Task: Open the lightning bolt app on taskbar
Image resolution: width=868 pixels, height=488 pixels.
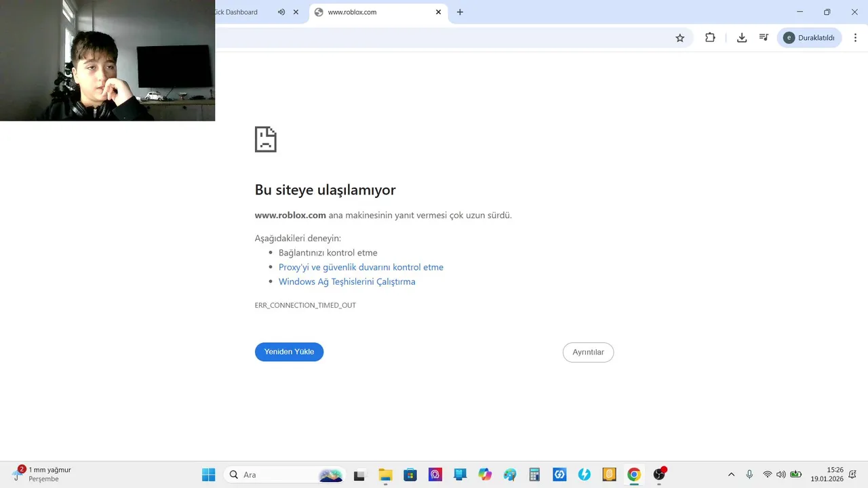Action: (584, 474)
